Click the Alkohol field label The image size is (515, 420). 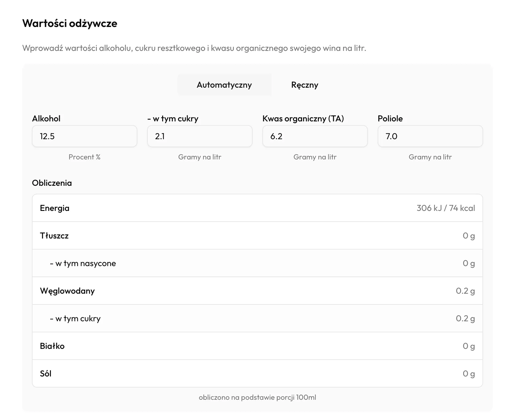pos(46,119)
